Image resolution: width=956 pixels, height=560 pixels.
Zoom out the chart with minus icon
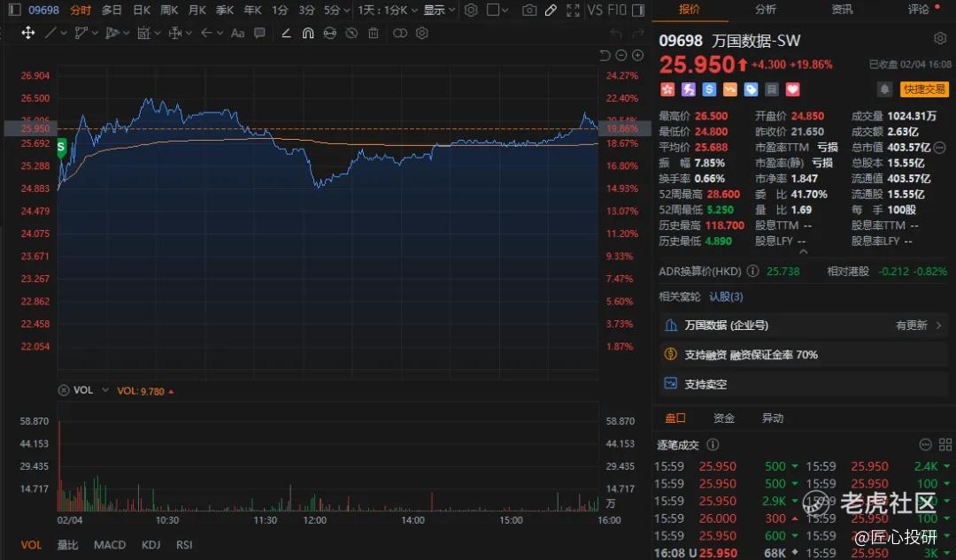(621, 56)
